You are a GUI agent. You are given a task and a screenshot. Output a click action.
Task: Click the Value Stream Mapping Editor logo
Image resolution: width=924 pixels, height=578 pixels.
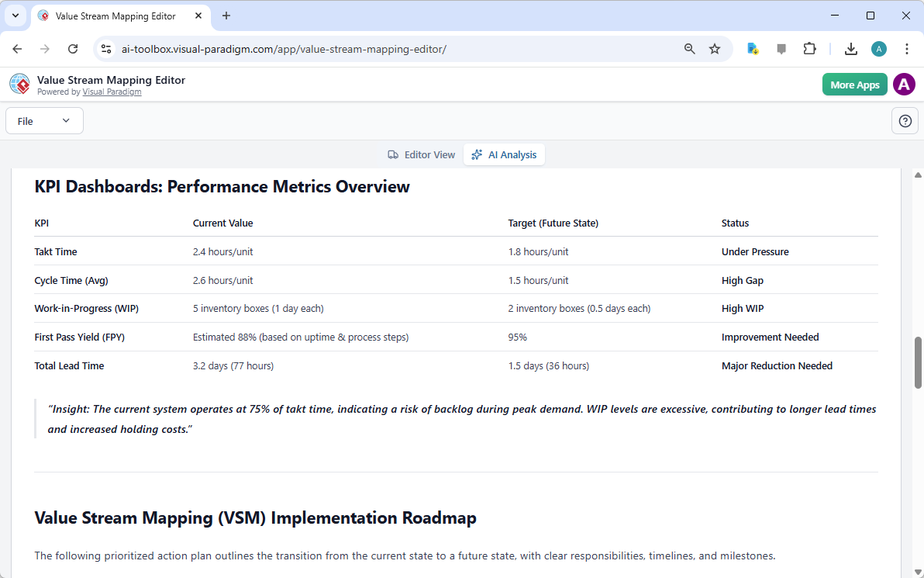point(19,84)
